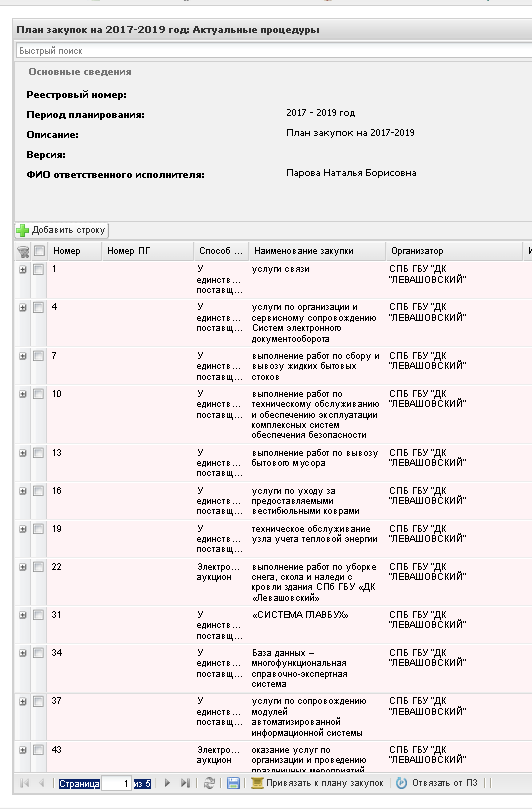The image size is (532, 809).
Task: Check the box for row number 7
Action: tap(39, 356)
